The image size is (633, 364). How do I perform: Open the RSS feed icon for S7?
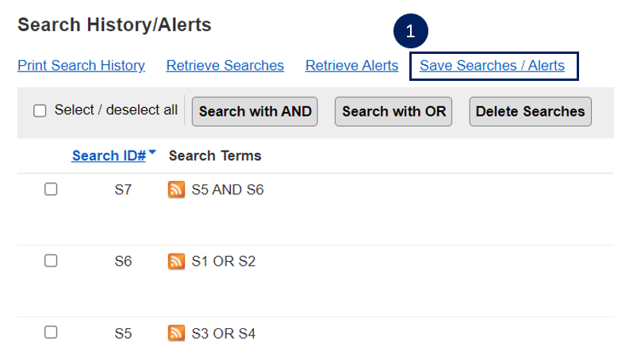[x=176, y=190]
